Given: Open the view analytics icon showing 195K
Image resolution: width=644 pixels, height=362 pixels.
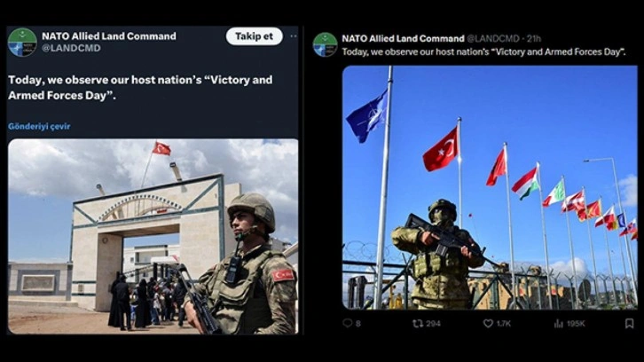Looking at the screenshot, I should point(559,324).
